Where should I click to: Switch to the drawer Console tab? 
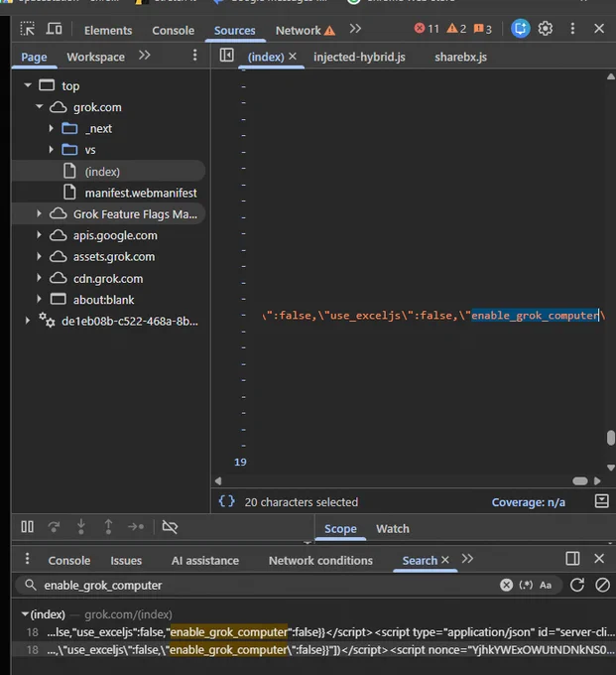pos(69,561)
